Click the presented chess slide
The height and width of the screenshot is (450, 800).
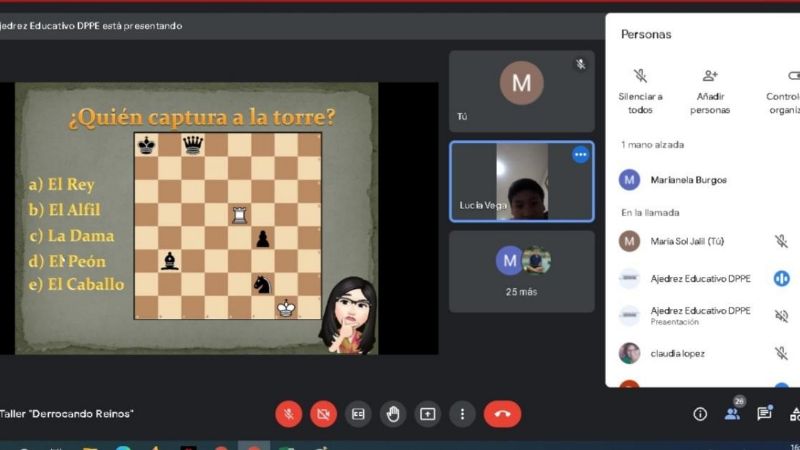196,218
